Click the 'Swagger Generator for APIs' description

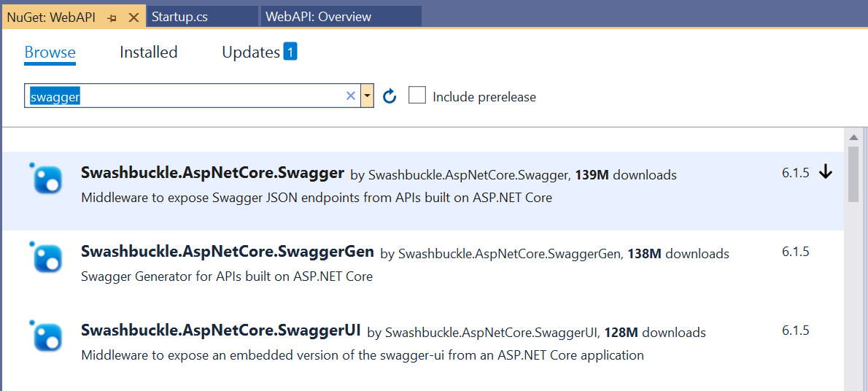coord(227,276)
